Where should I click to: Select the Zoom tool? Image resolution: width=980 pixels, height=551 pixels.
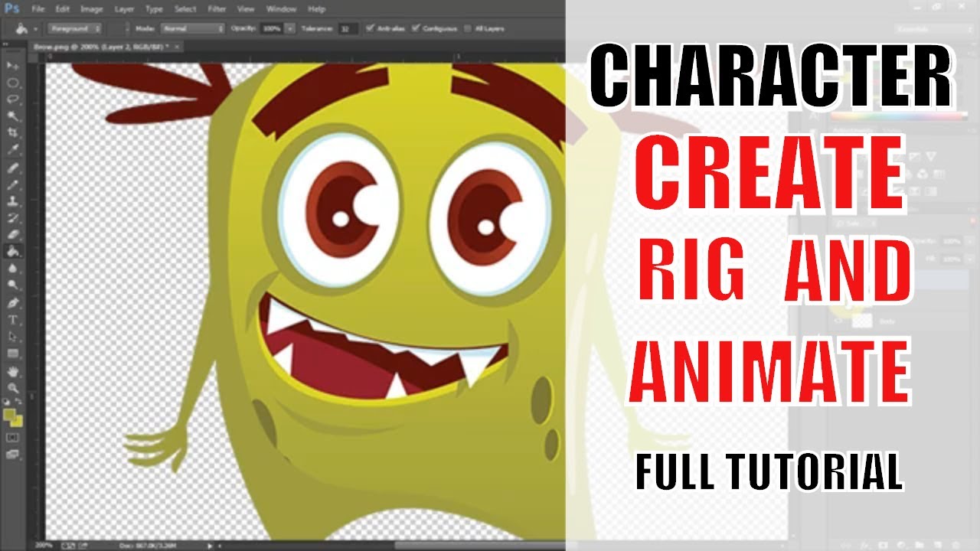(x=13, y=389)
